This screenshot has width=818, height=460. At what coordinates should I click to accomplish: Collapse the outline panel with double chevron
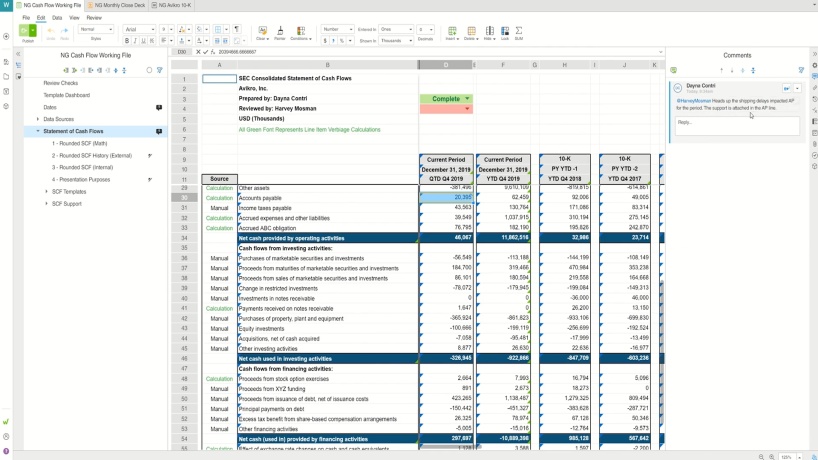(x=18, y=54)
